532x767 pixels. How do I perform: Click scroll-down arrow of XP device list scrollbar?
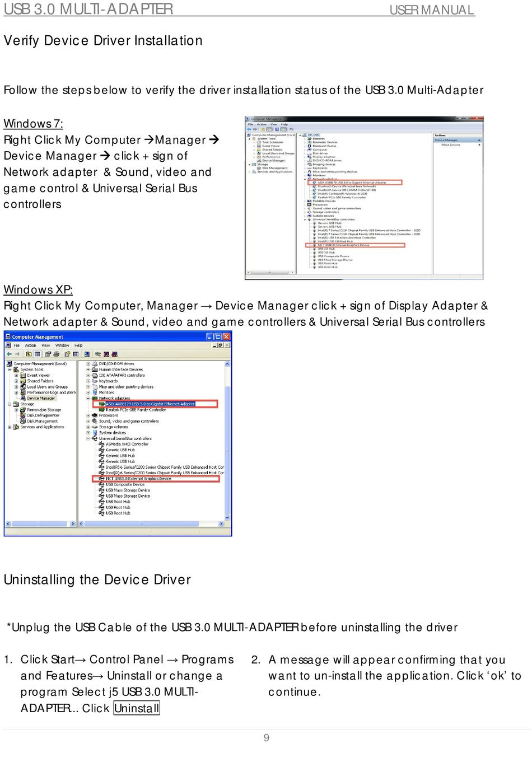[x=227, y=517]
